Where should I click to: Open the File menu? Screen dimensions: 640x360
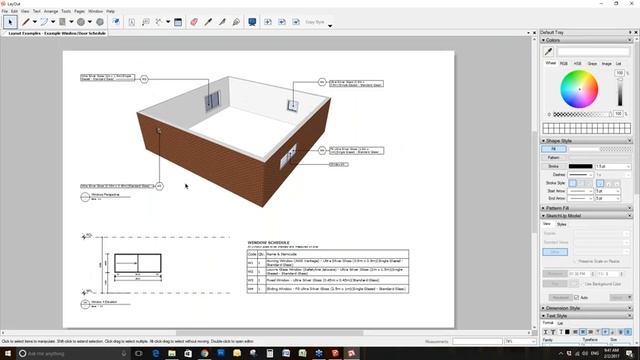(4, 11)
